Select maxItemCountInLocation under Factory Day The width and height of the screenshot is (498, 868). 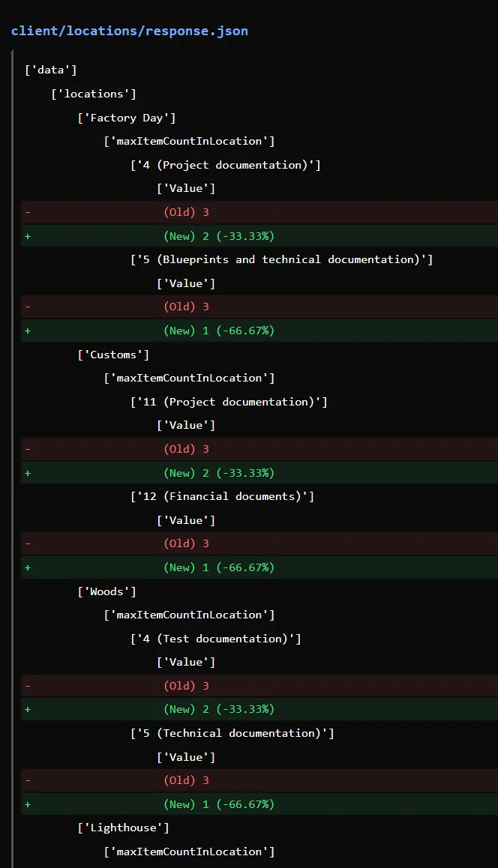click(190, 141)
